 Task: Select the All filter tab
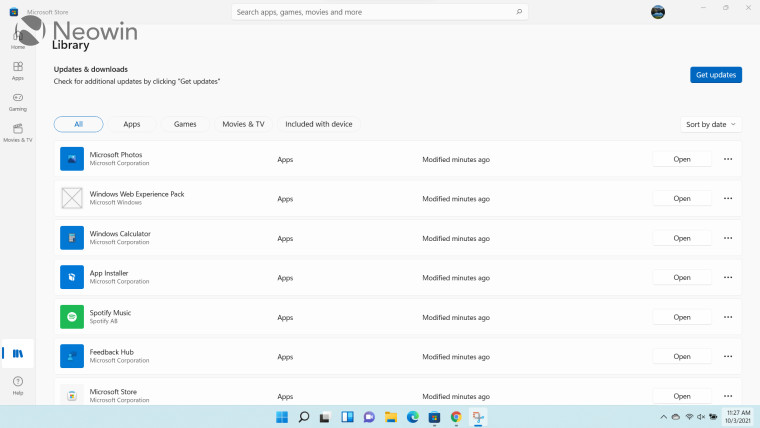click(79, 124)
